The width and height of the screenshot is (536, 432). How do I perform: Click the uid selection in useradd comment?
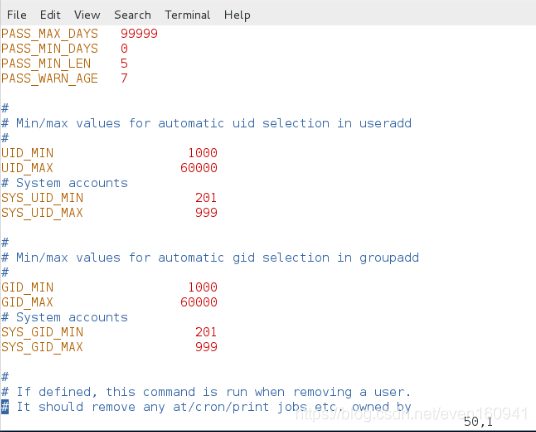coord(206,123)
